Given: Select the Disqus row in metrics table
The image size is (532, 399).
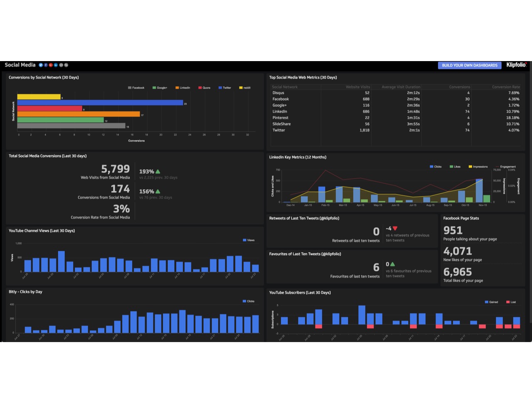Looking at the screenshot, I should tap(396, 93).
